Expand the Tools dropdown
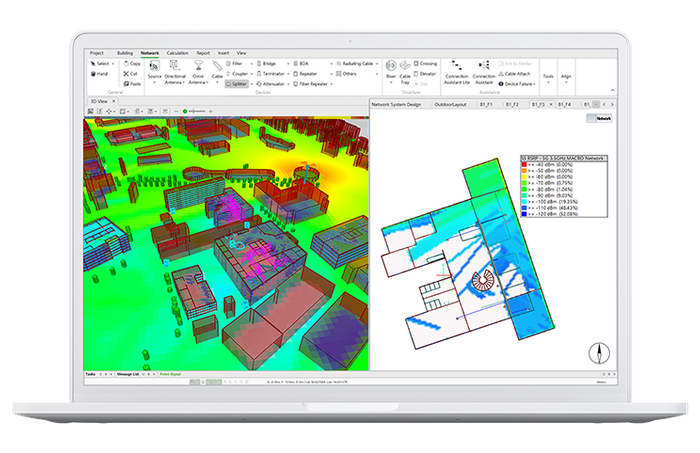This screenshot has height=453, width=700. pos(548,76)
